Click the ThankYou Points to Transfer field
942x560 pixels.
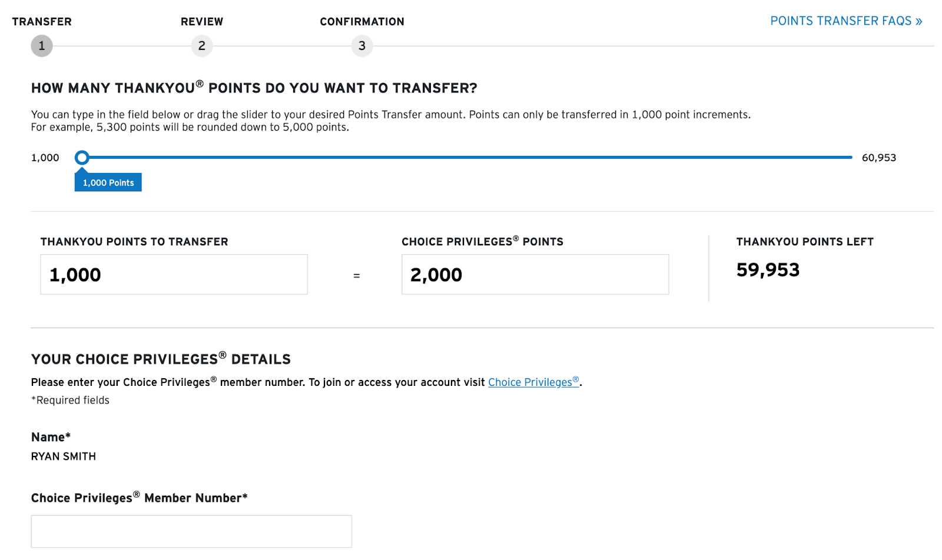tap(174, 275)
